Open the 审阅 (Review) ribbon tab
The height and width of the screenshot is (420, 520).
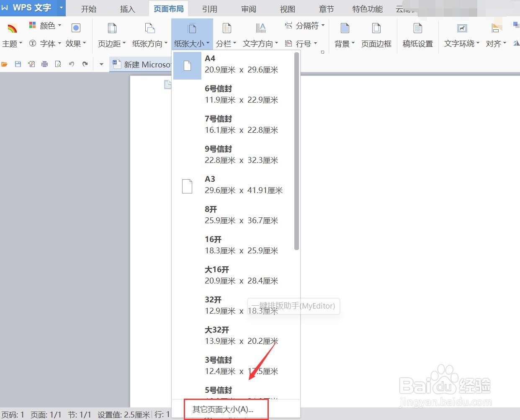pos(248,8)
